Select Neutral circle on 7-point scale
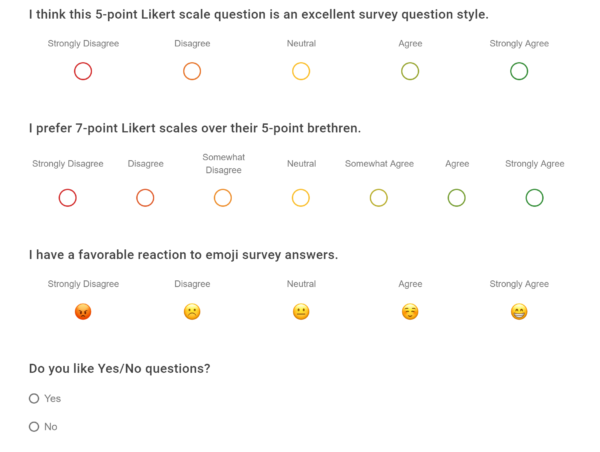The height and width of the screenshot is (452, 600). click(x=301, y=198)
